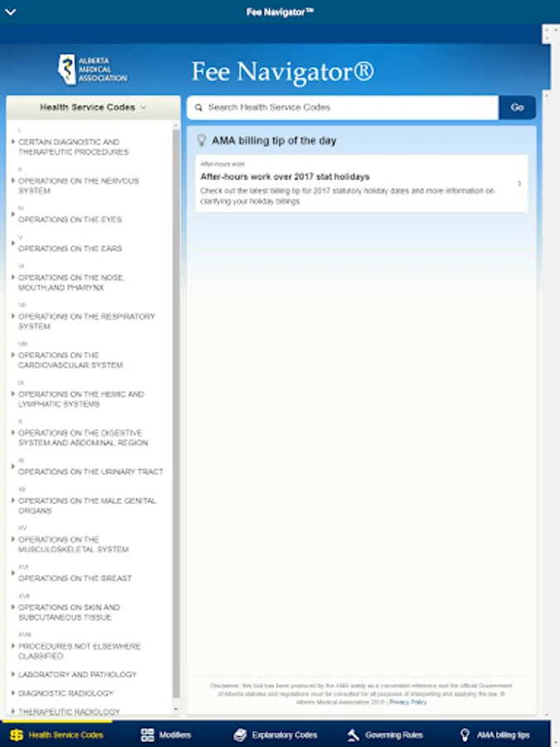Expand Operations on the Musculoskeletal System arrow
560x747 pixels.
point(12,539)
